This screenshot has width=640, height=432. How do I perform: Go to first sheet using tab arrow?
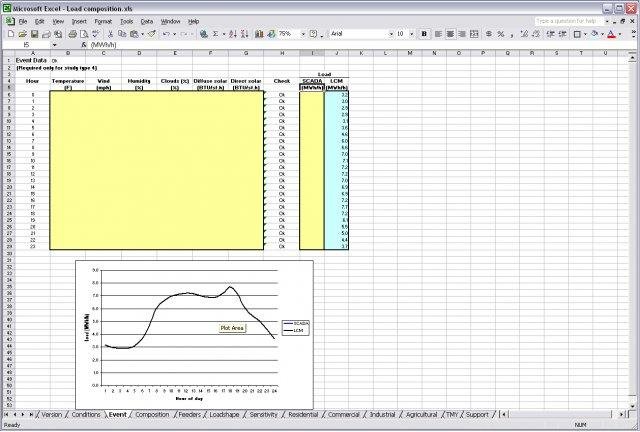tap(7, 414)
